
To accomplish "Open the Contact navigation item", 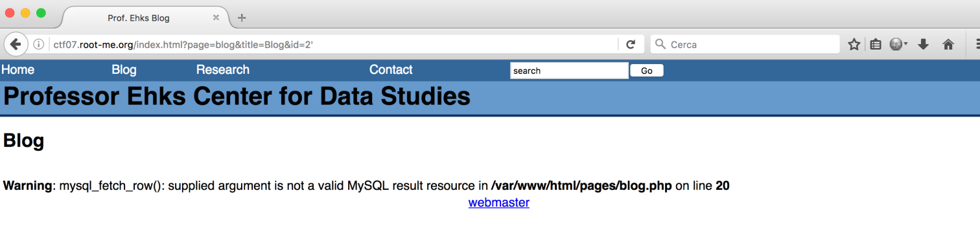I will pyautogui.click(x=391, y=69).
